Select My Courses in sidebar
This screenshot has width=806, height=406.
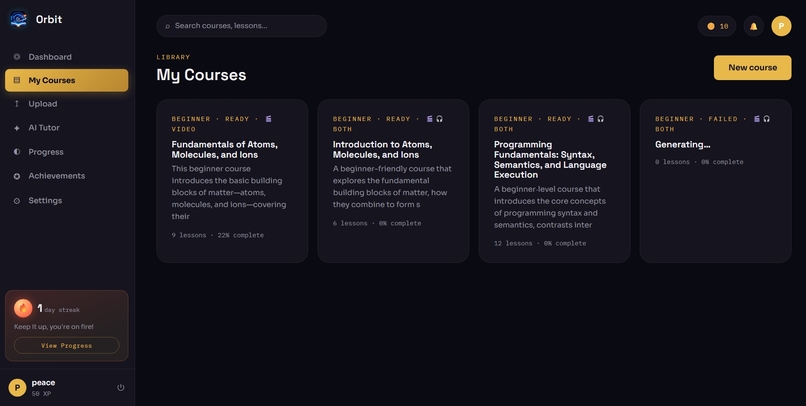pyautogui.click(x=67, y=80)
